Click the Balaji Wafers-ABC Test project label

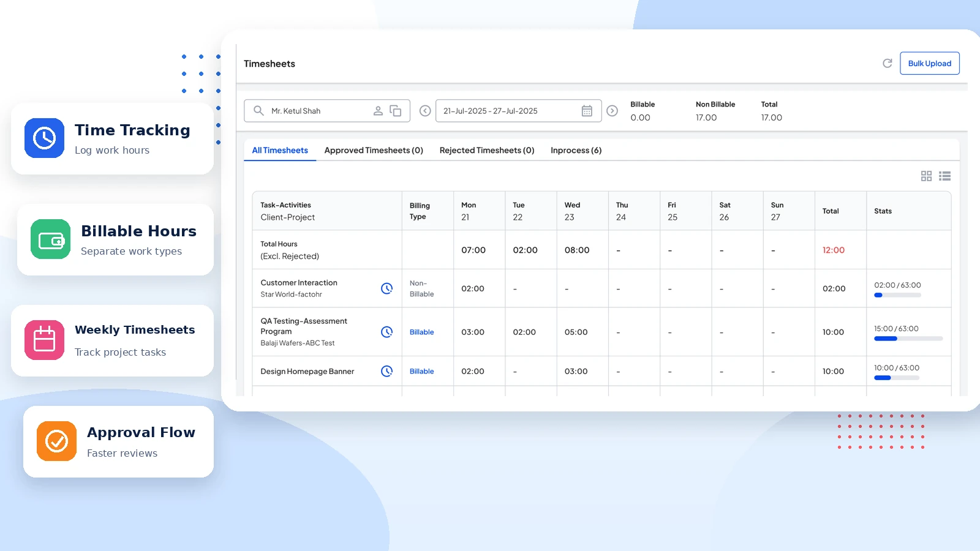tap(298, 343)
